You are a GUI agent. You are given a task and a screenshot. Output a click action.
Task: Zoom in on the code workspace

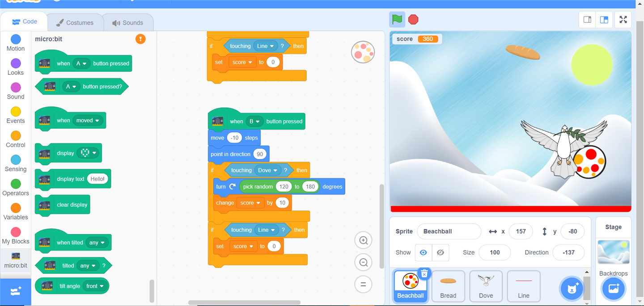click(363, 241)
